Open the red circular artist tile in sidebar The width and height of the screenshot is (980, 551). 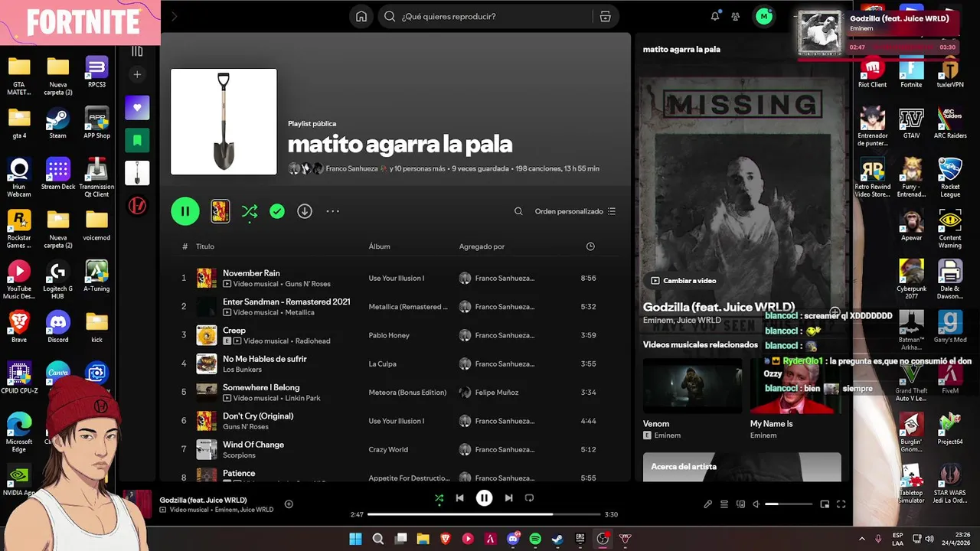137,206
